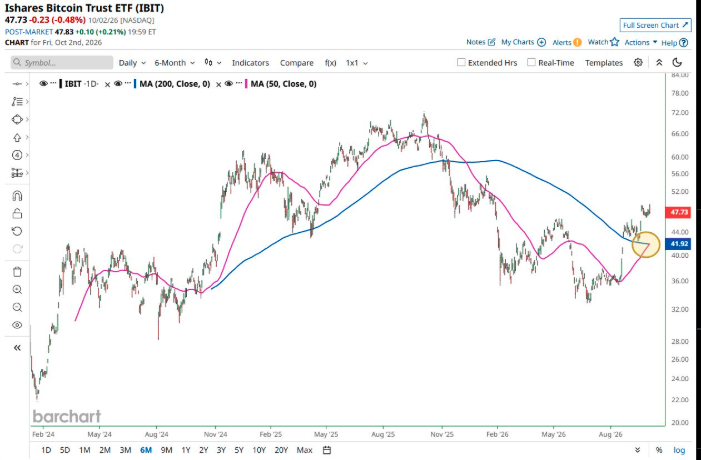Zoom out of the chart
The height and width of the screenshot is (460, 701).
click(17, 308)
